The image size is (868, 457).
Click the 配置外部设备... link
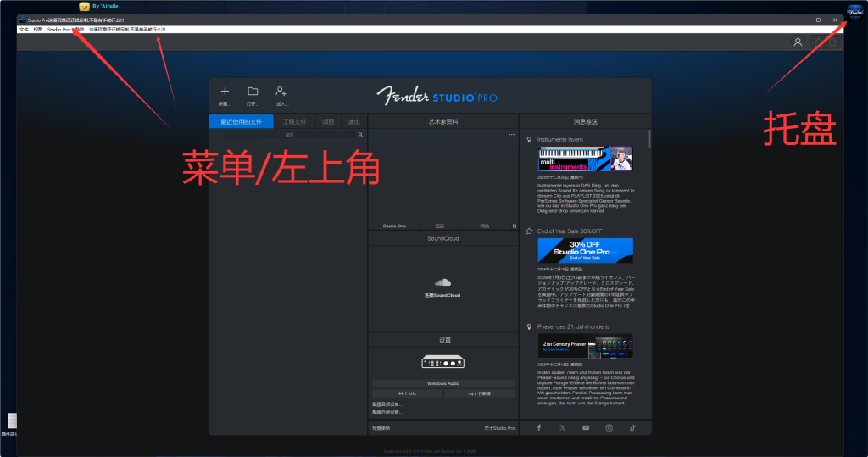click(x=387, y=411)
